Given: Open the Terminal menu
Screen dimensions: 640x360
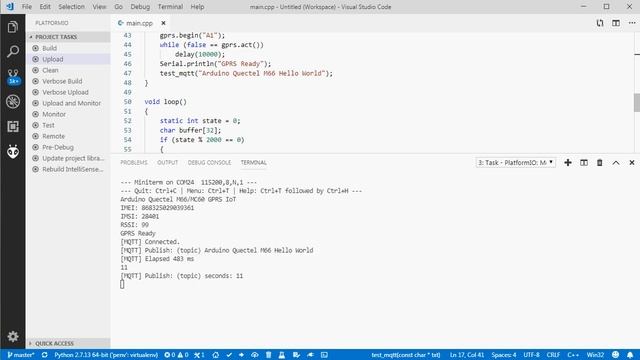Looking at the screenshot, I should (x=170, y=7).
